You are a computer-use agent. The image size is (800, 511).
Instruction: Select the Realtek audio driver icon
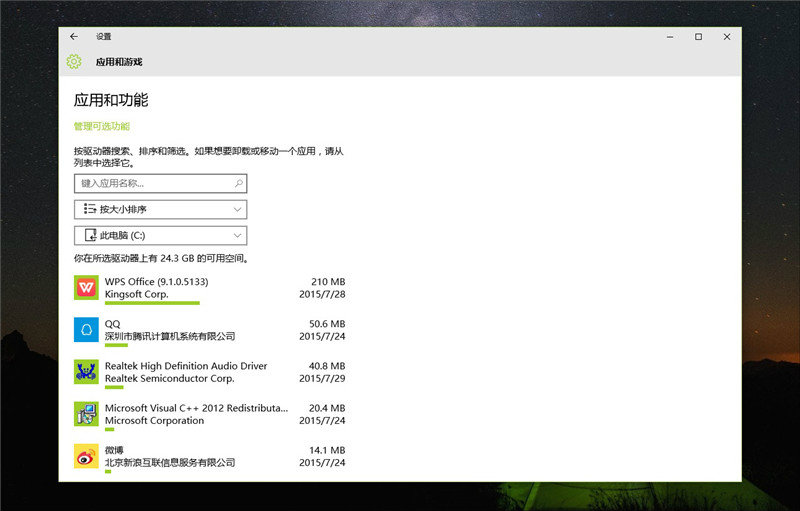[x=86, y=372]
